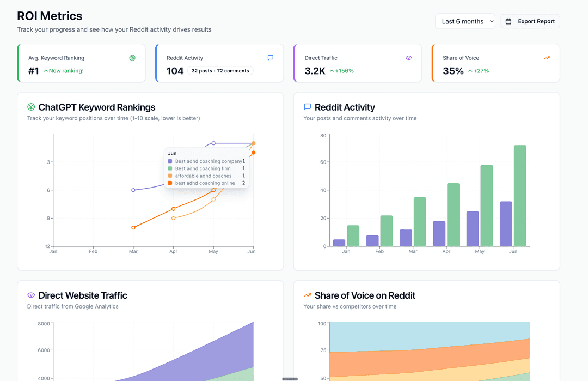The height and width of the screenshot is (381, 588).
Task: Click the target icon in Avg. Keyword Ranking card
Action: (132, 58)
